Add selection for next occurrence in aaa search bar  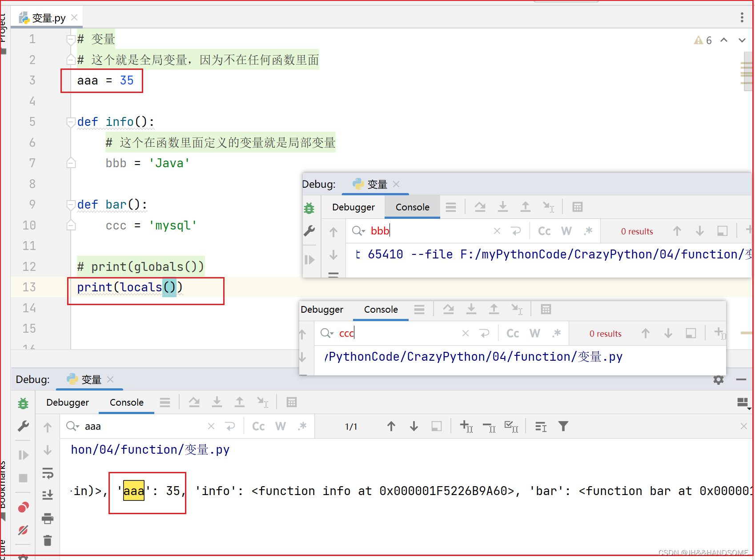click(x=466, y=427)
